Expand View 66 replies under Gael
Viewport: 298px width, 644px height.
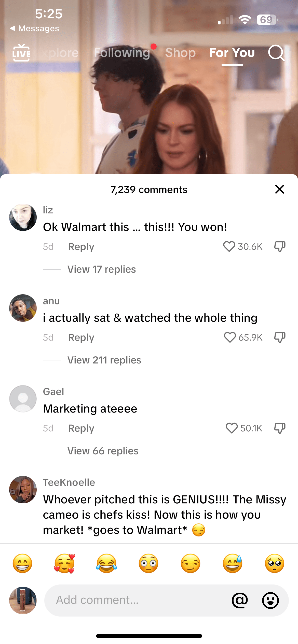[x=103, y=451]
